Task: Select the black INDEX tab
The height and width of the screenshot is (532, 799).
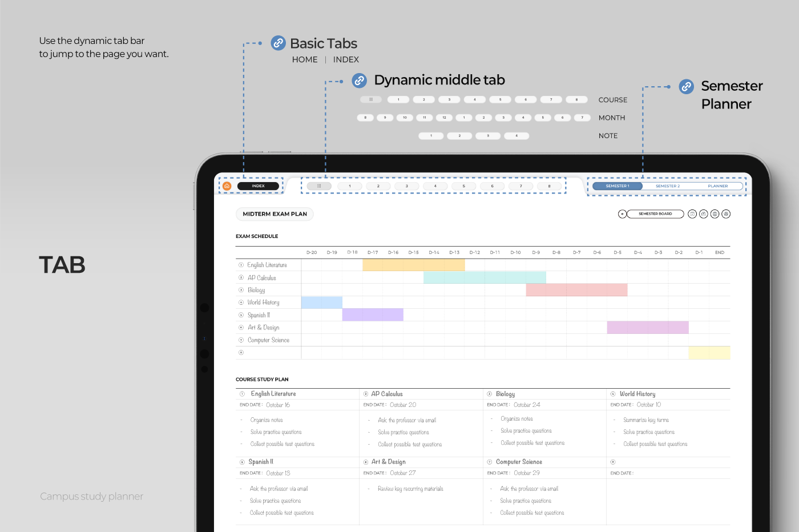Action: pyautogui.click(x=258, y=186)
